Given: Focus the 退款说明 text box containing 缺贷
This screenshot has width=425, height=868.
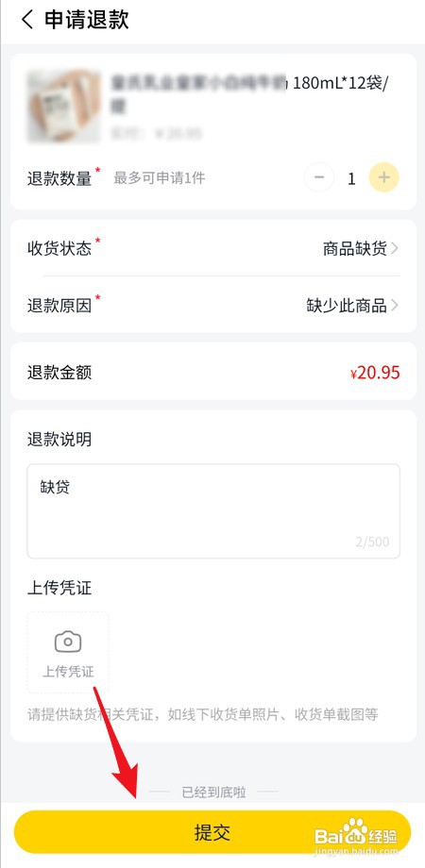Looking at the screenshot, I should pos(213,511).
